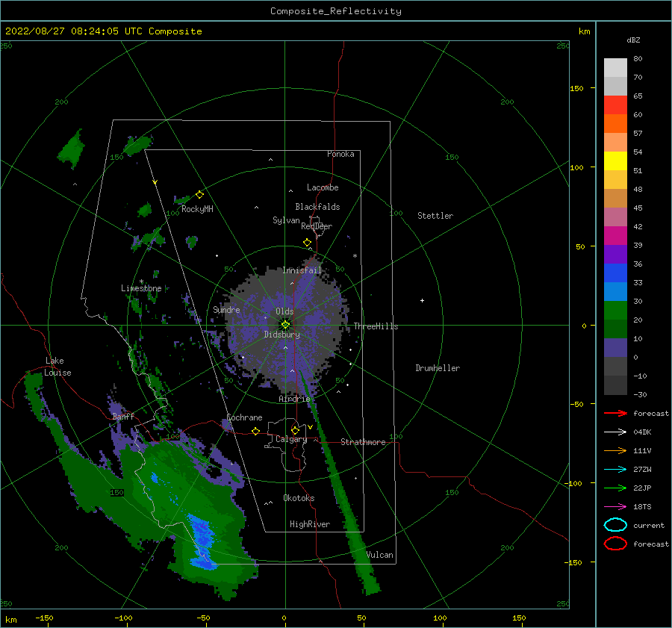The image size is (672, 628).
Task: Click the white plus marker east of ThreeHills
Action: pos(422,300)
